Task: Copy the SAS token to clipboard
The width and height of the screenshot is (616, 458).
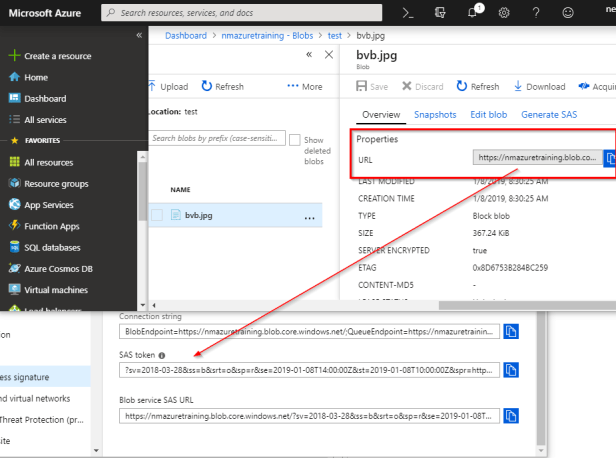Action: click(512, 370)
